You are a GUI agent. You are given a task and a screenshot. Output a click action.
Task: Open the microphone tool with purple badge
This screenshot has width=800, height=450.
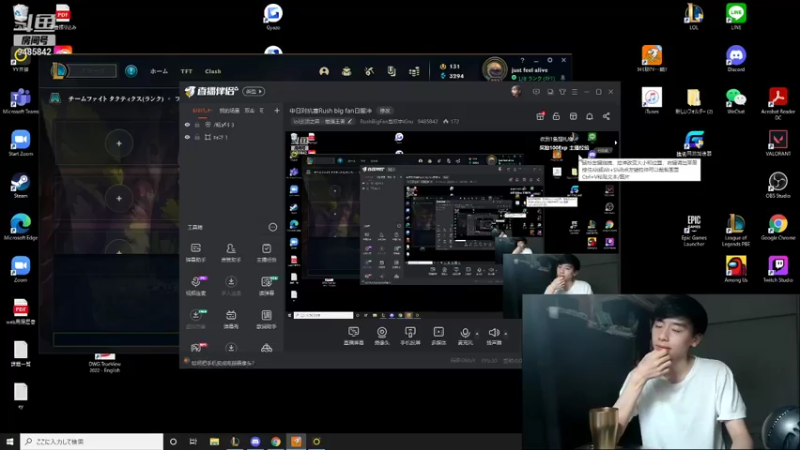[x=195, y=286]
